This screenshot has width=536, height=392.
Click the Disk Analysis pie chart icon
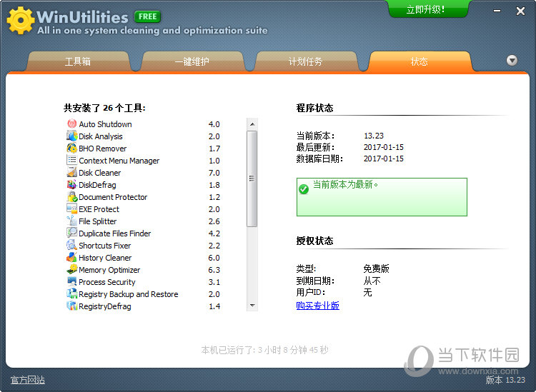pyautogui.click(x=71, y=136)
